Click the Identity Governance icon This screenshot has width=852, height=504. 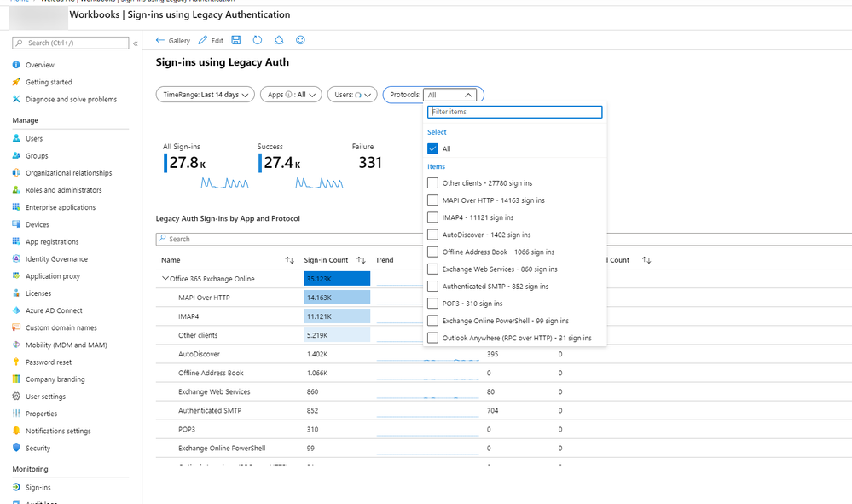tap(16, 259)
